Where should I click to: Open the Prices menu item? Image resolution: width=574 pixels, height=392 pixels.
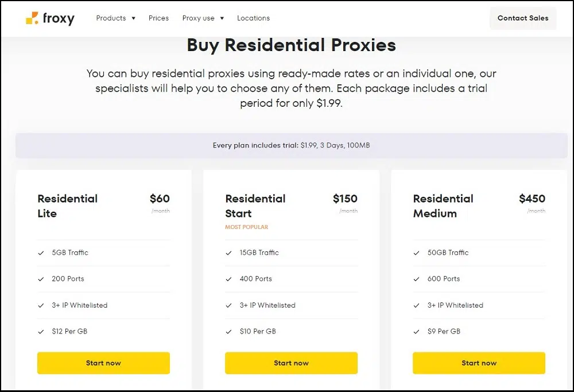(158, 18)
